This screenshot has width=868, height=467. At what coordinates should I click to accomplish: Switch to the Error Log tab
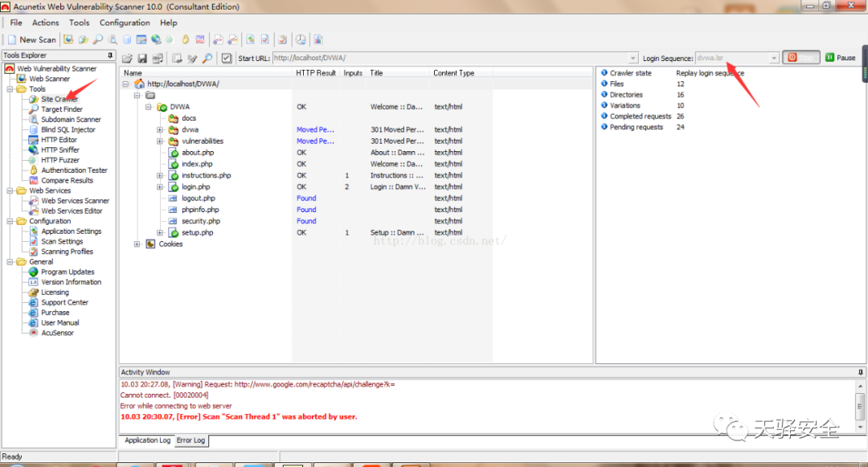point(191,440)
